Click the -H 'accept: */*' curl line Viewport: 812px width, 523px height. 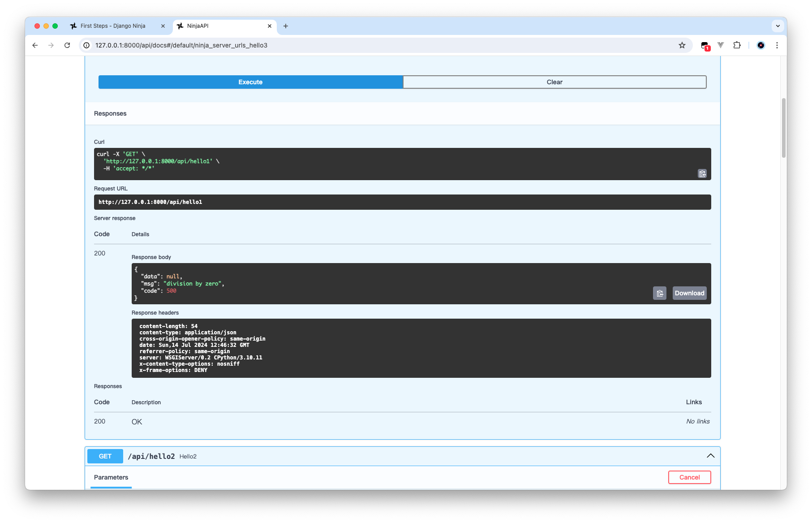129,169
